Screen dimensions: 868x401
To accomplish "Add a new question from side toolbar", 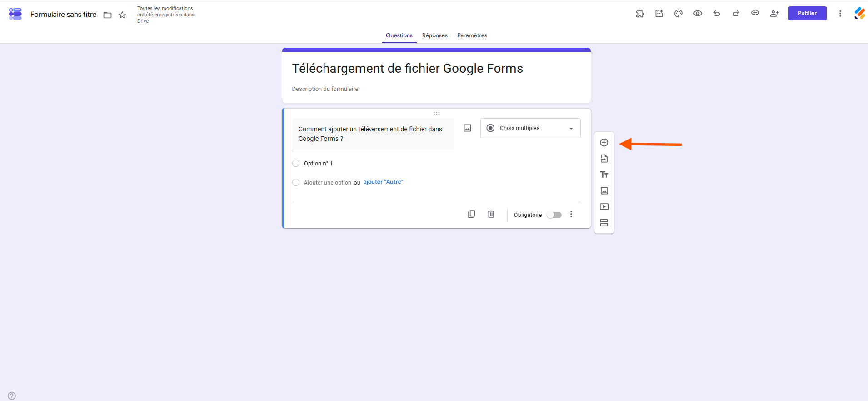I will point(604,143).
